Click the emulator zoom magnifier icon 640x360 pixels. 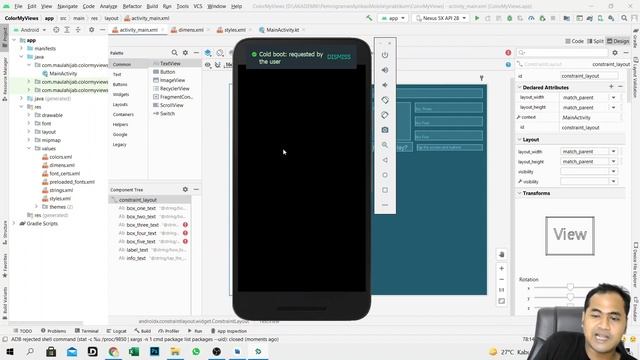[385, 145]
